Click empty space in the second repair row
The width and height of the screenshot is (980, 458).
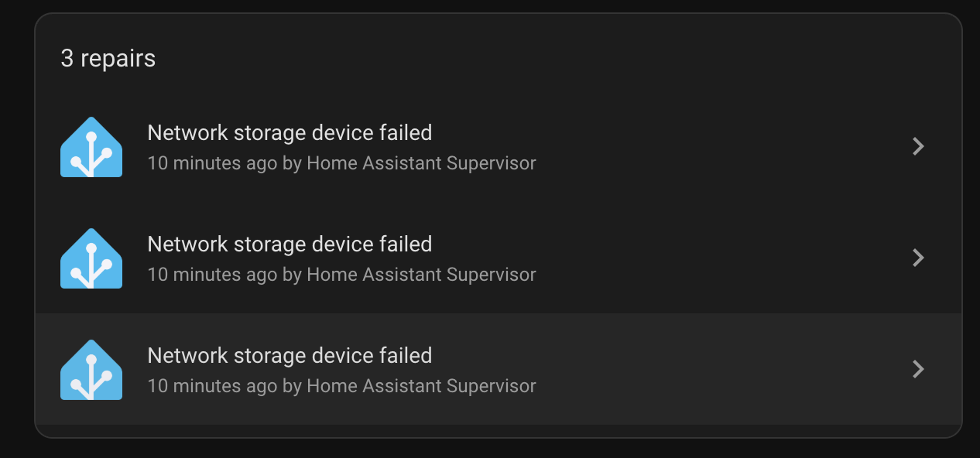click(x=697, y=258)
